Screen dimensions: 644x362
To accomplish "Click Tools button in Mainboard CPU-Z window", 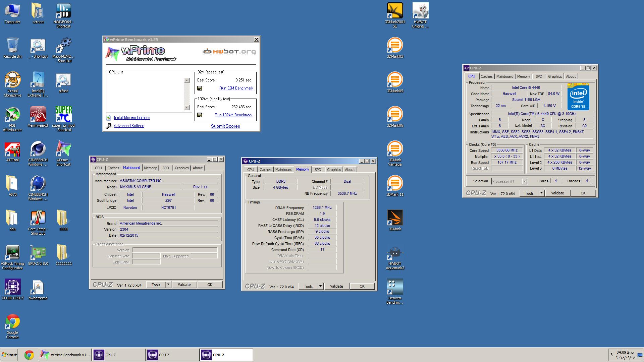I will click(x=156, y=285).
